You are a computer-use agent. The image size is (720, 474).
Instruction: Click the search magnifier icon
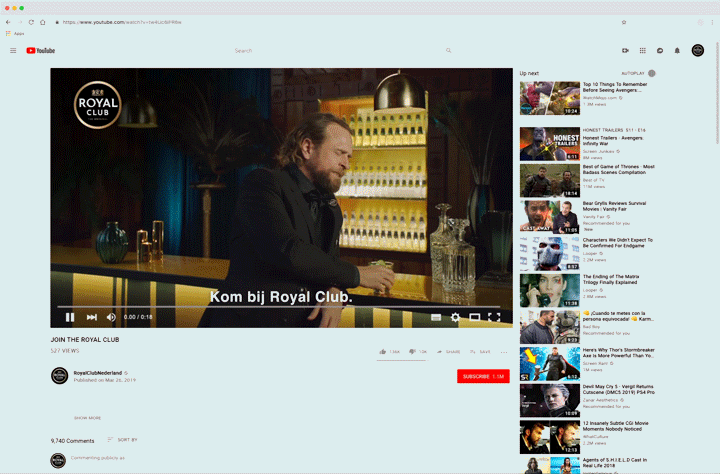click(x=449, y=51)
